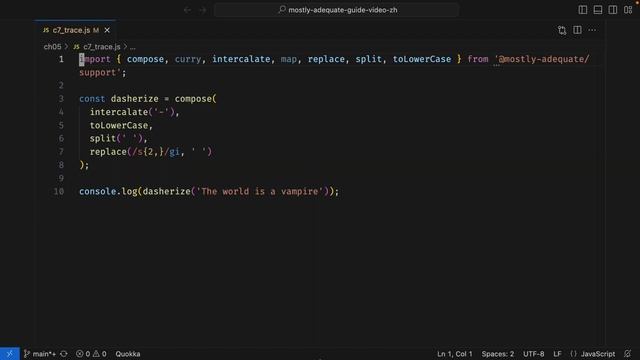Click the word compose in import line

(x=145, y=59)
